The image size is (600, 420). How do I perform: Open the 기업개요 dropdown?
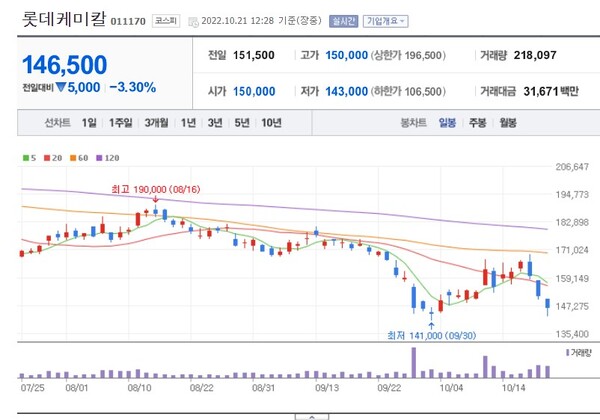click(385, 20)
